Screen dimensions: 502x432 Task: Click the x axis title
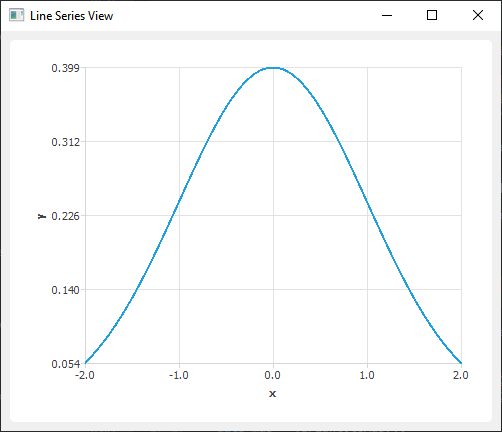pos(272,394)
